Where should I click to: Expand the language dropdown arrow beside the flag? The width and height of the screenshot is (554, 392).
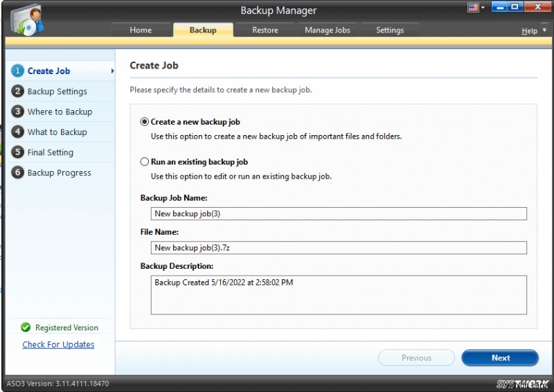click(483, 8)
